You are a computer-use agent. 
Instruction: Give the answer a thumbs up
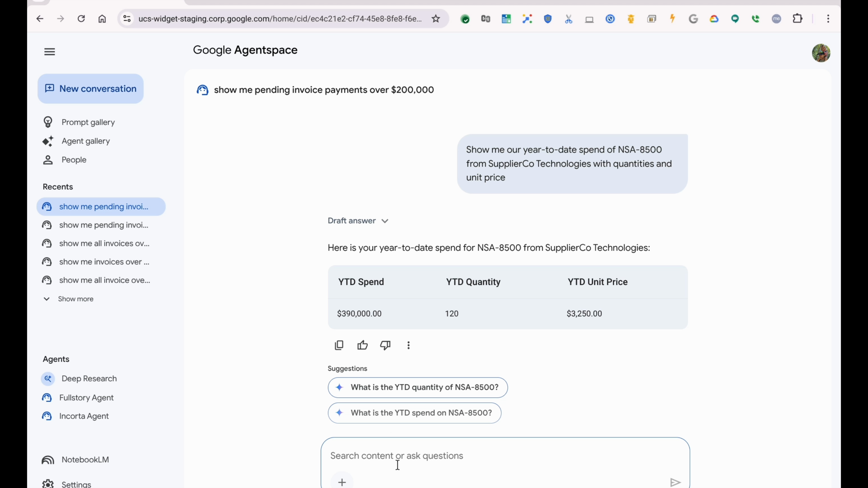(x=362, y=345)
